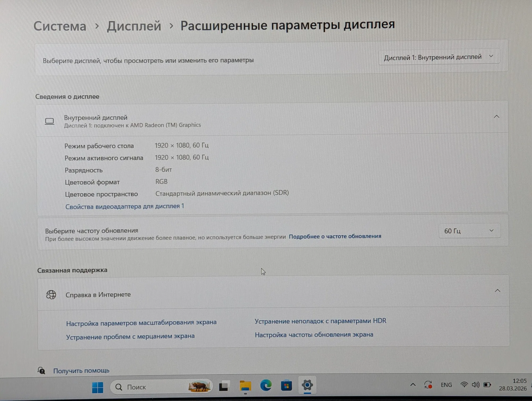Select the Режим активного сигнала resolution value
The image size is (532, 401).
click(182, 157)
